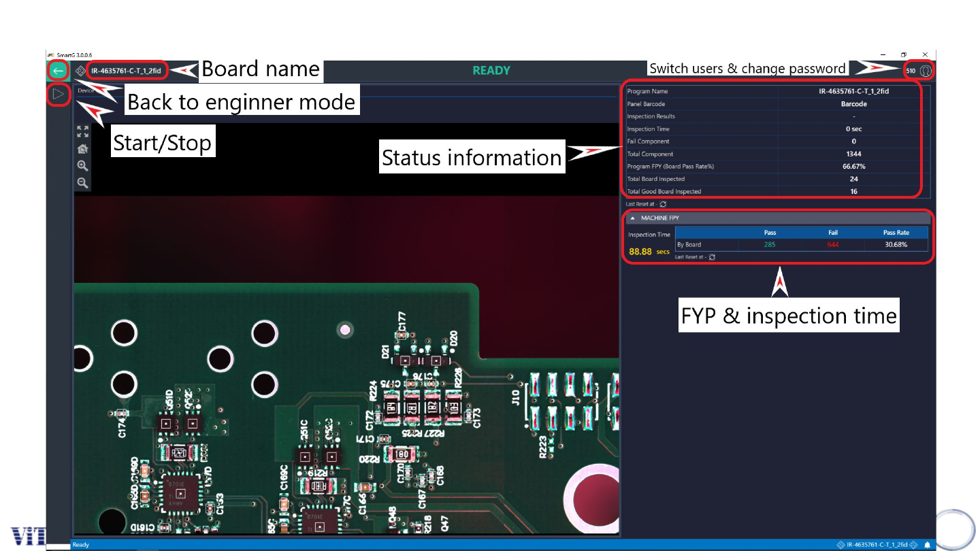
Task: Click the Fail column header
Action: 833,233
